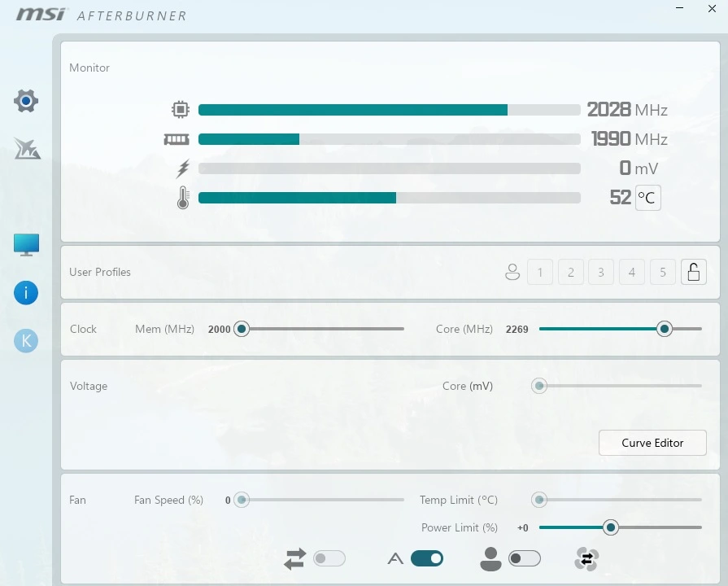728x586 pixels.
Task: Click the Mem value 2000
Action: coord(219,330)
